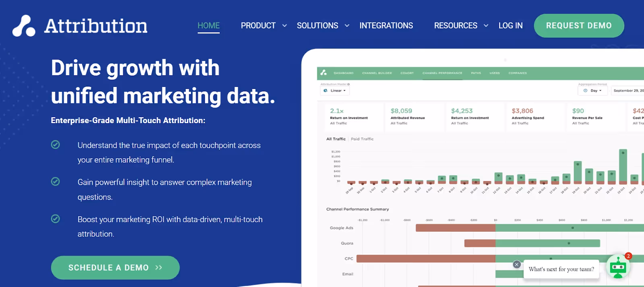The width and height of the screenshot is (644, 287).
Task: Click checkmark icon beside 'Boost your marketing ROI'
Action: point(56,219)
